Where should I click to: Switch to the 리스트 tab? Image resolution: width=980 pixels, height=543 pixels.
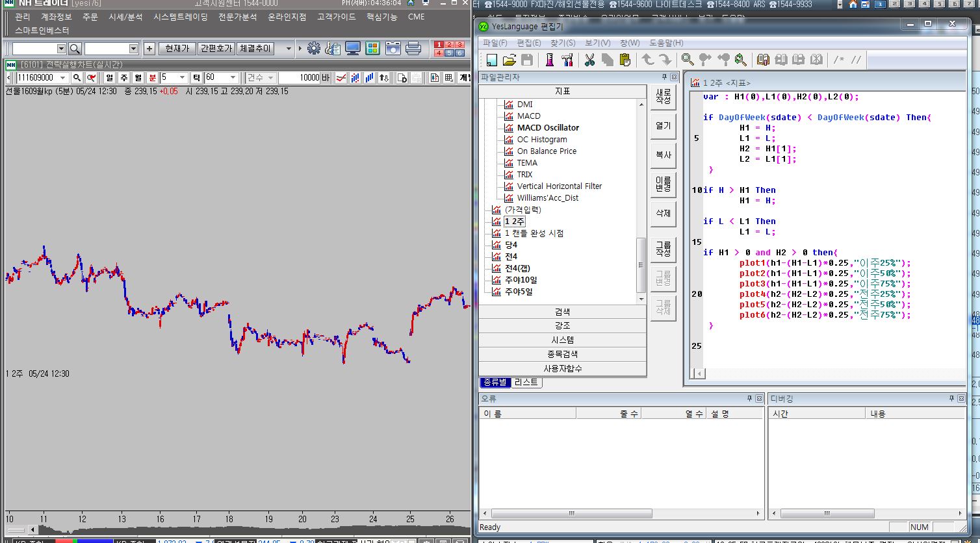coord(526,383)
